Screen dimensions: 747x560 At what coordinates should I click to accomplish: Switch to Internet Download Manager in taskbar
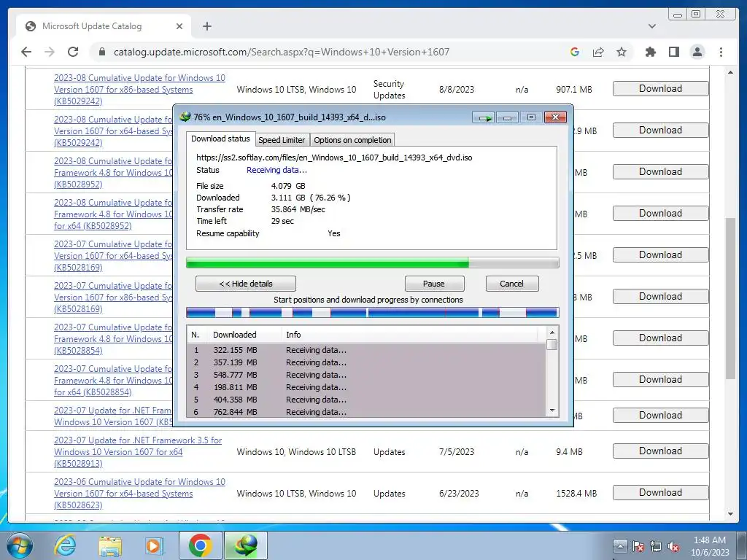click(246, 545)
